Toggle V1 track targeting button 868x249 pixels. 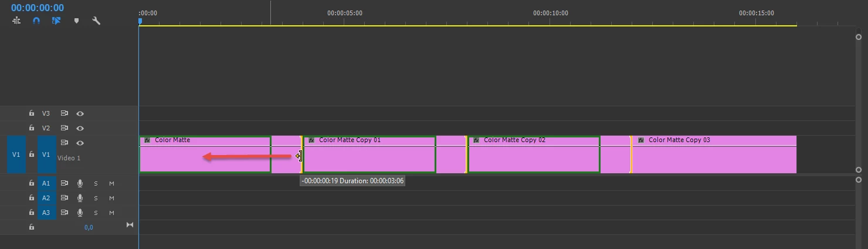[x=46, y=154]
